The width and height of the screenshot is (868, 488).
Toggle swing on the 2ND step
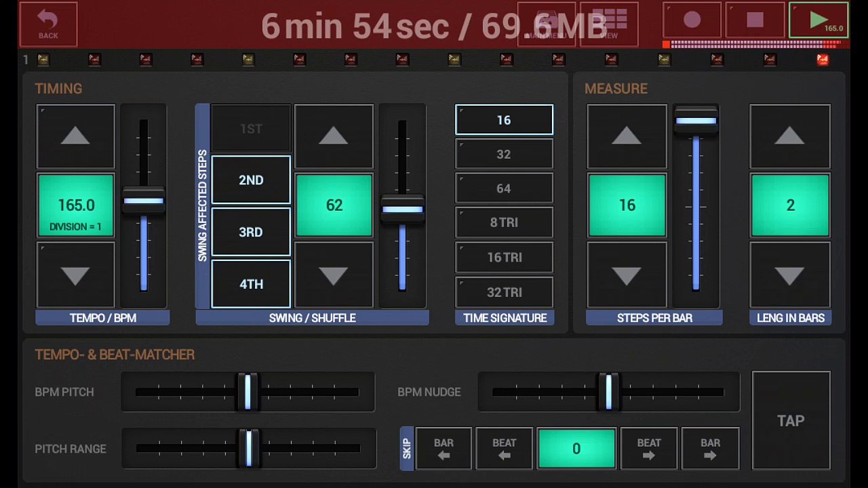[x=251, y=180]
